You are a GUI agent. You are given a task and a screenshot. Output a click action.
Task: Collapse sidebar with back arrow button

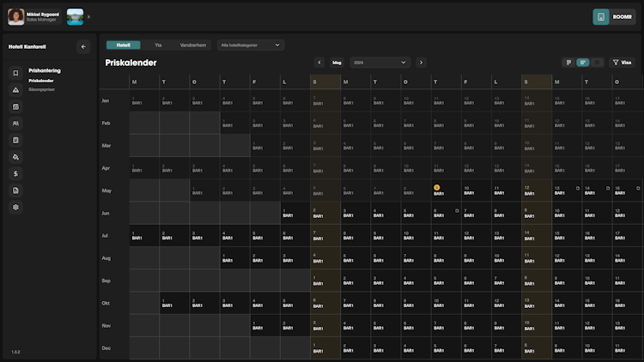[x=83, y=47]
